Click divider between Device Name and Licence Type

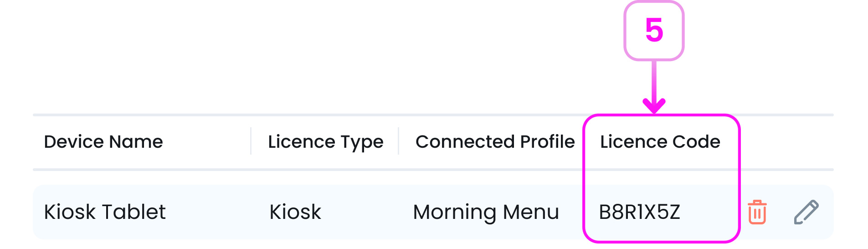click(x=251, y=141)
